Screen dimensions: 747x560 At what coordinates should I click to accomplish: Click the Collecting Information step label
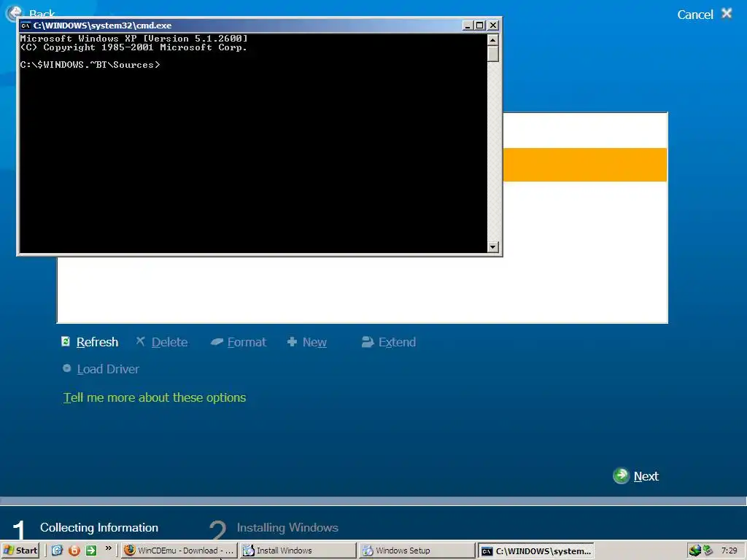click(x=99, y=528)
